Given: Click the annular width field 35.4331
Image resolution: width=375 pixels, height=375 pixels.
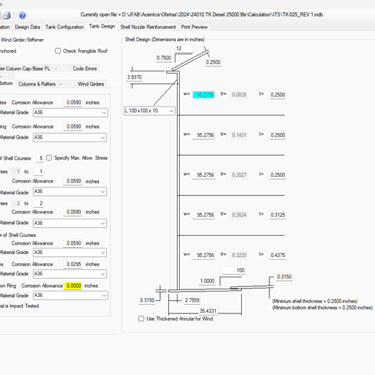Looking at the screenshot, I should click(x=208, y=311).
